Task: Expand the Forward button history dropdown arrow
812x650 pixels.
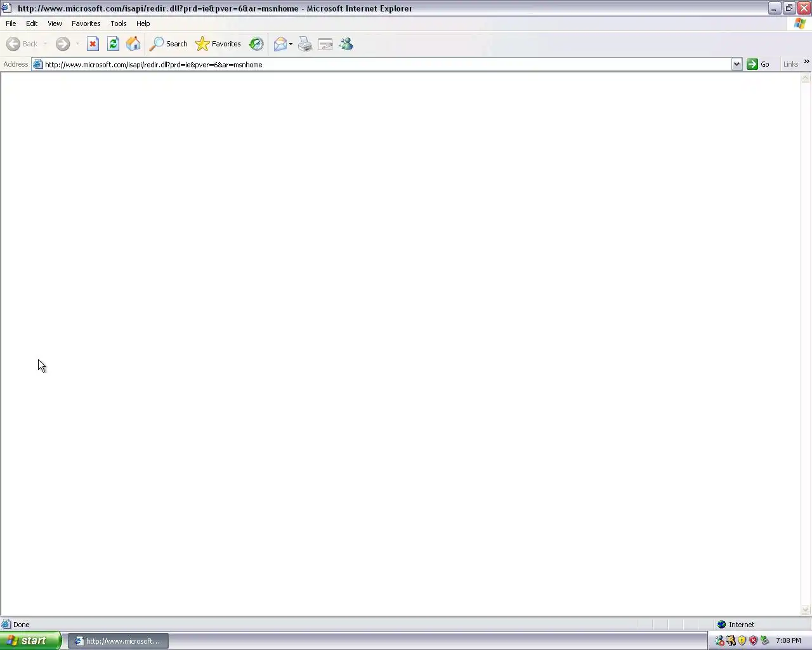Action: 77,44
